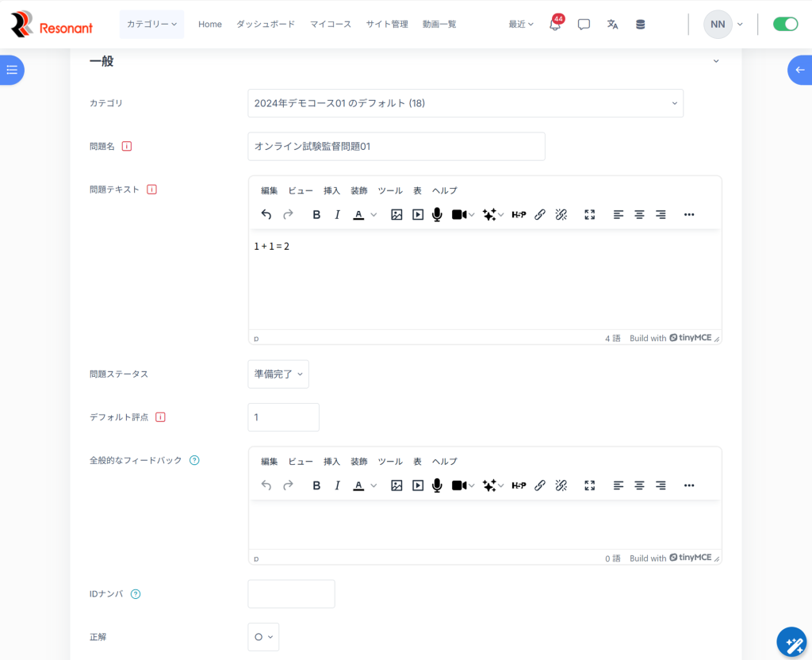Open the question status dropdown

point(278,374)
